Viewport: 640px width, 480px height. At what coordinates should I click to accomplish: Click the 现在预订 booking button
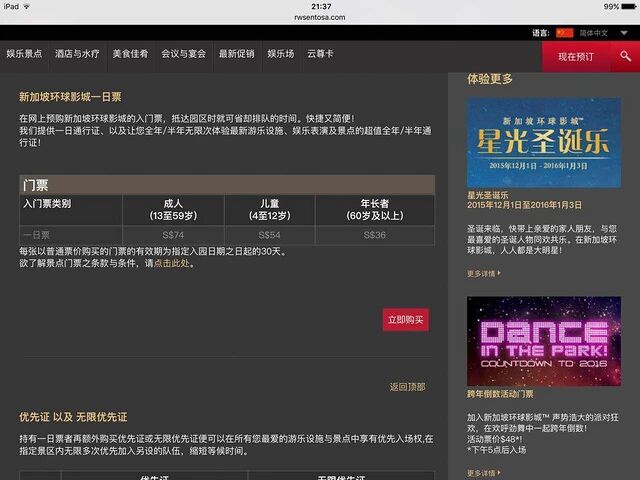[576, 56]
